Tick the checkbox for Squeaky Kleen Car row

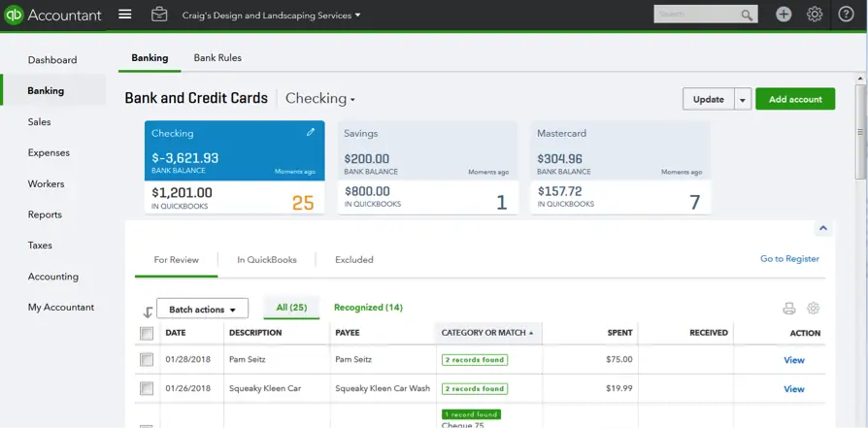pyautogui.click(x=147, y=388)
